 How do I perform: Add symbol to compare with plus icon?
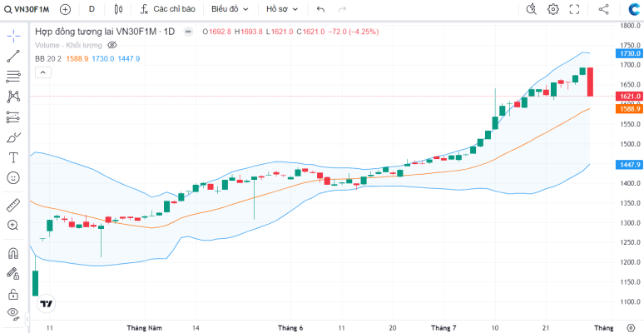(x=65, y=9)
